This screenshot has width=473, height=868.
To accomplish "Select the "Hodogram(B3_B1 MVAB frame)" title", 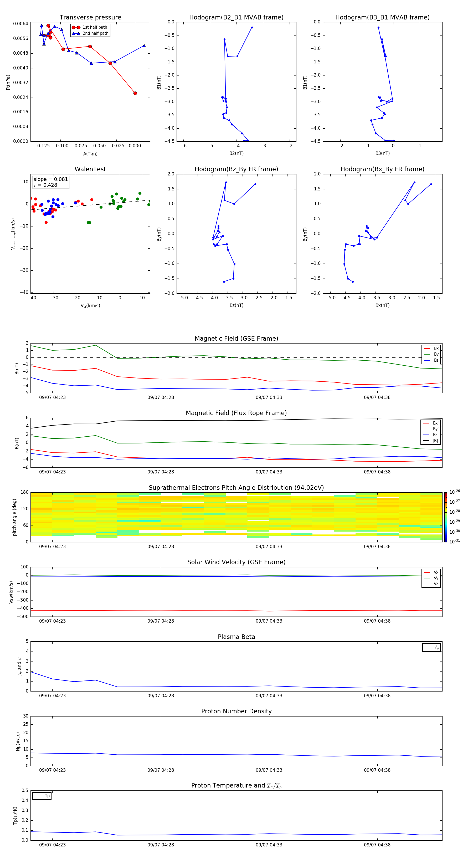I will [382, 18].
